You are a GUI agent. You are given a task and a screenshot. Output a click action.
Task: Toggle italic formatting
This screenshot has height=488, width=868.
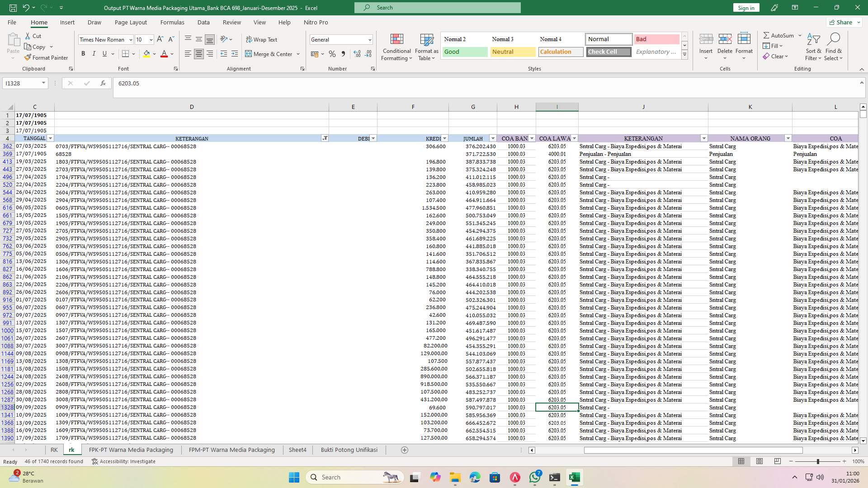[94, 53]
